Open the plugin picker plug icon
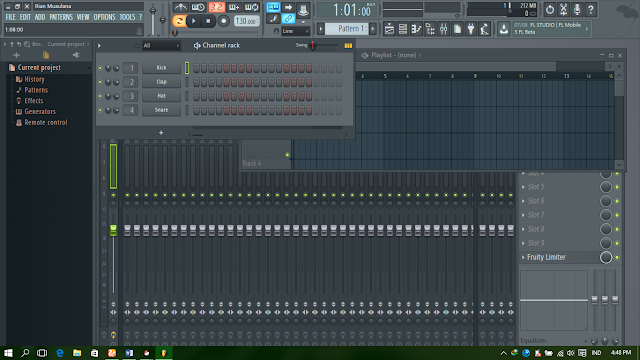 [471, 29]
